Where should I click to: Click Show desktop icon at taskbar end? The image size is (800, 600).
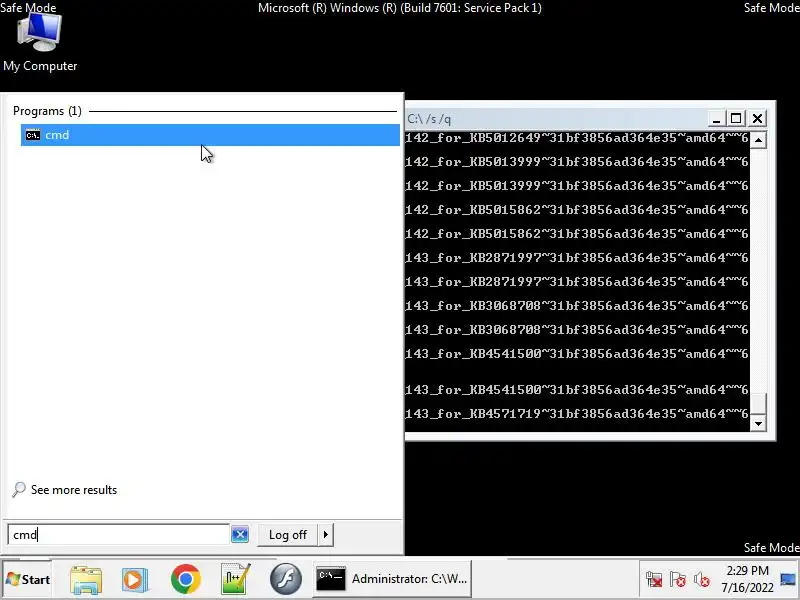point(788,579)
